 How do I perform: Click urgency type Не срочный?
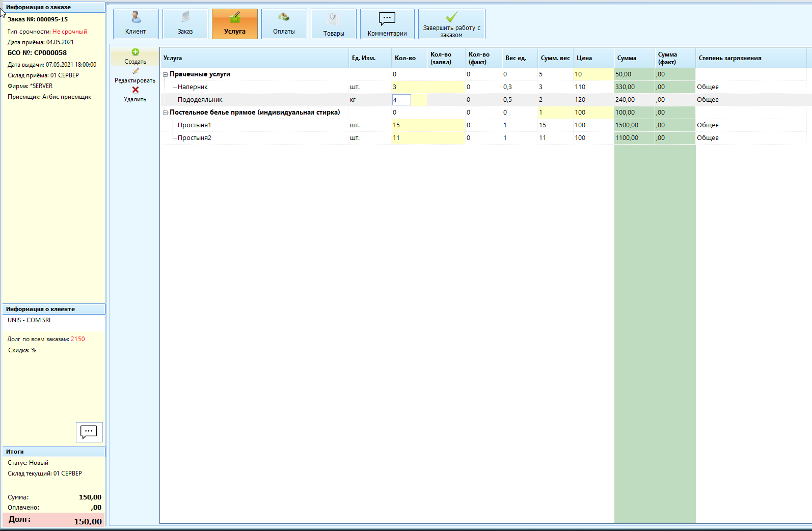pyautogui.click(x=70, y=32)
